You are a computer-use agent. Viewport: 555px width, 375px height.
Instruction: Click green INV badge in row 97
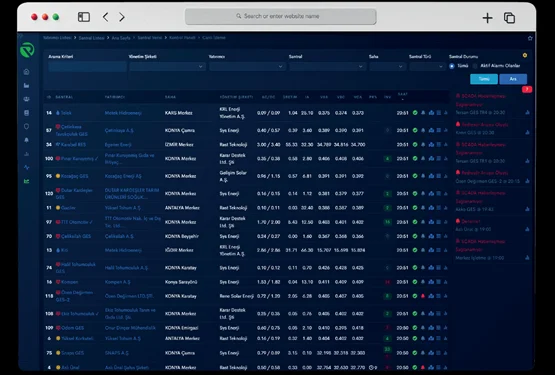(x=388, y=222)
